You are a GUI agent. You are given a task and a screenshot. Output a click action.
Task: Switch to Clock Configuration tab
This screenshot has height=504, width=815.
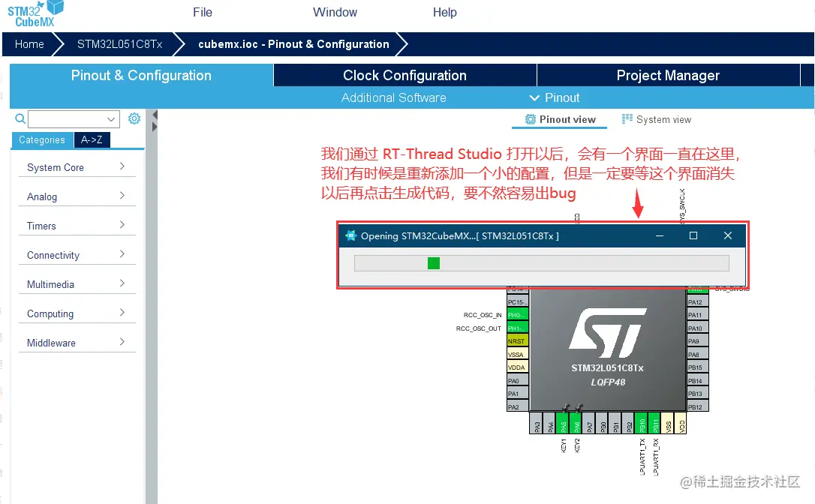click(405, 75)
